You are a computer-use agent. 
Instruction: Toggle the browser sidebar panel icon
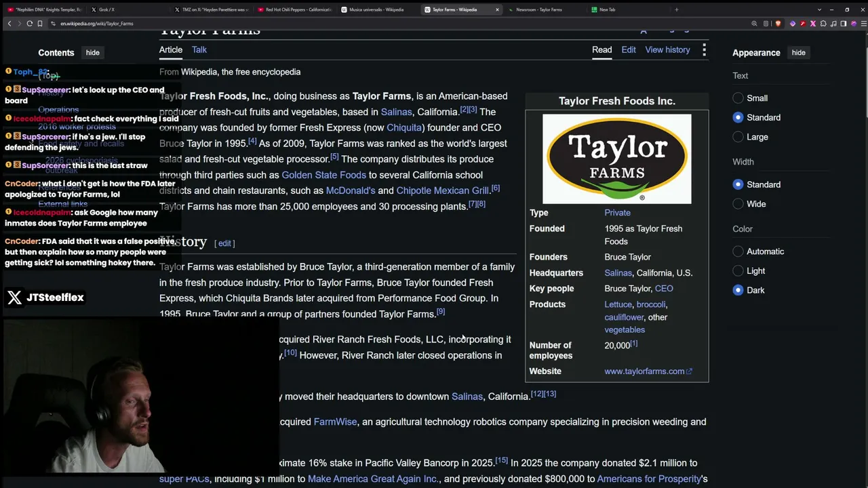(844, 24)
